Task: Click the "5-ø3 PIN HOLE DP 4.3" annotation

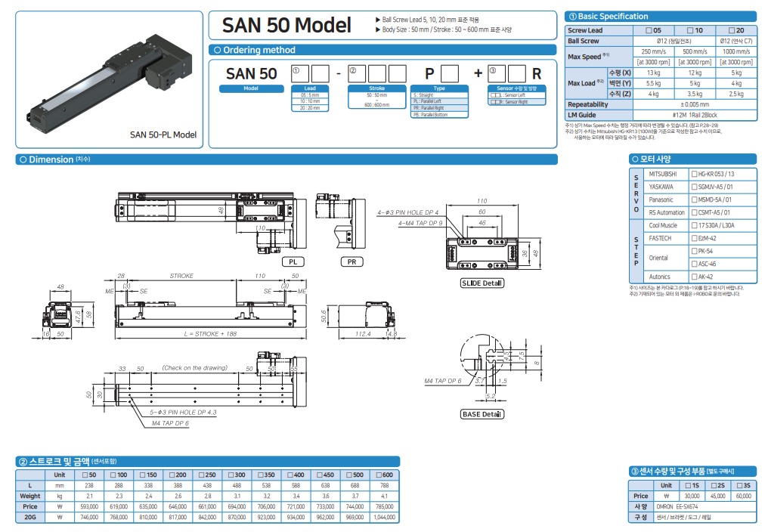Action: (x=183, y=412)
